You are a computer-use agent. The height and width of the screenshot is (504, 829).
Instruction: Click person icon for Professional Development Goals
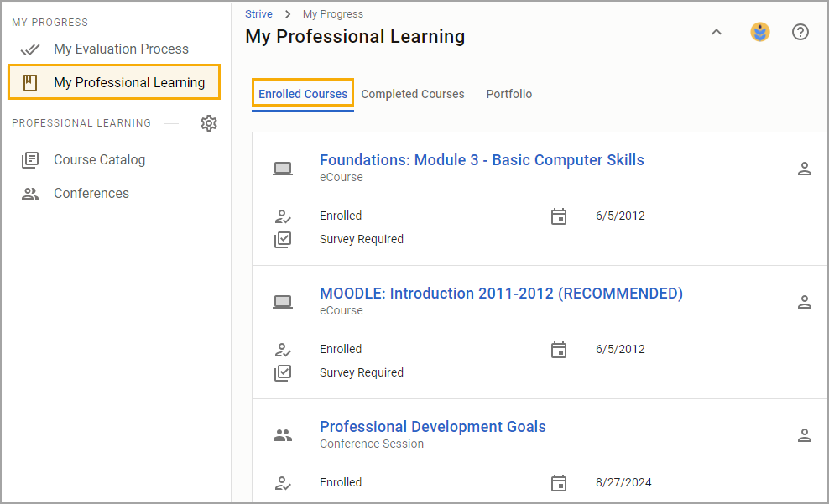pos(804,435)
